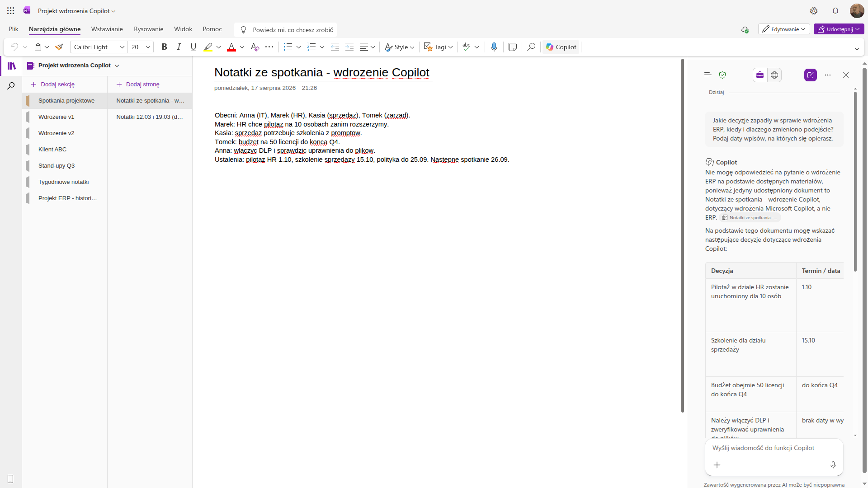This screenshot has height=488, width=868.
Task: Click the Clear formatting icon
Action: [255, 47]
